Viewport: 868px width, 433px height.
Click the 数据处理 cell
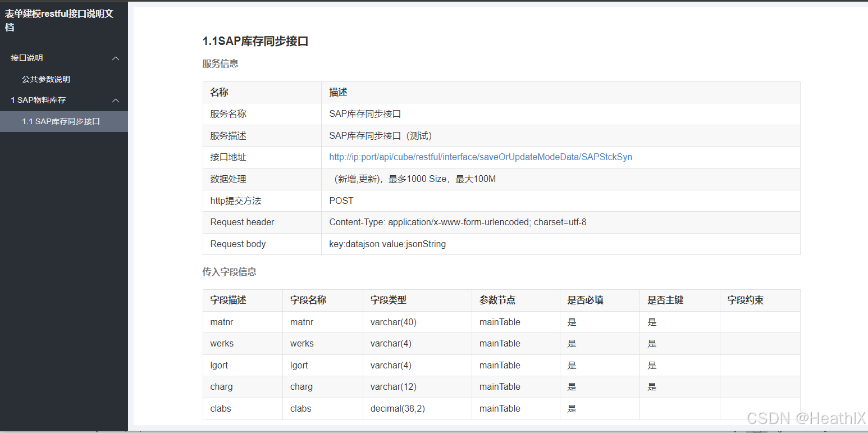tap(262, 179)
